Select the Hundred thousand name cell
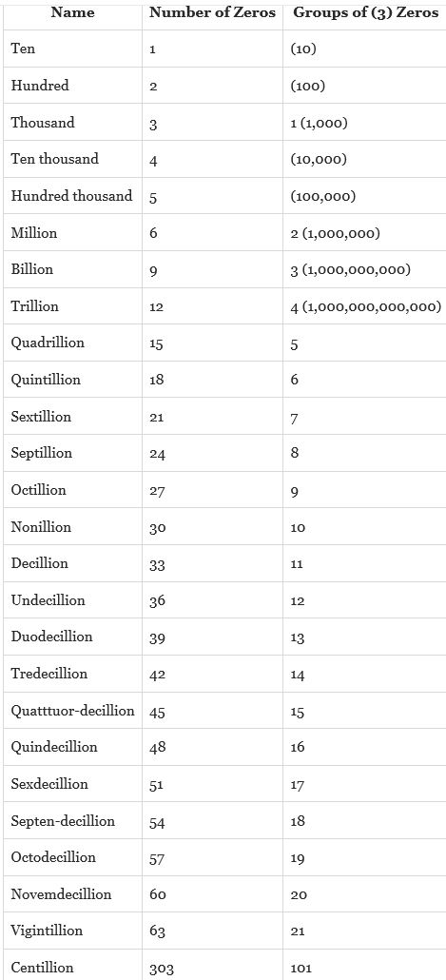The width and height of the screenshot is (446, 980). [x=72, y=196]
